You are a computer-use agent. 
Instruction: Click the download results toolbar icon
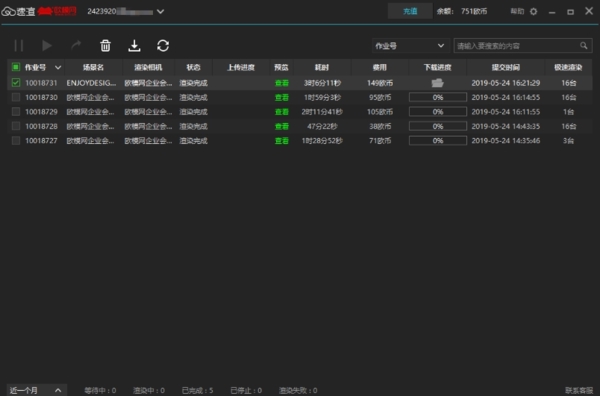click(134, 46)
